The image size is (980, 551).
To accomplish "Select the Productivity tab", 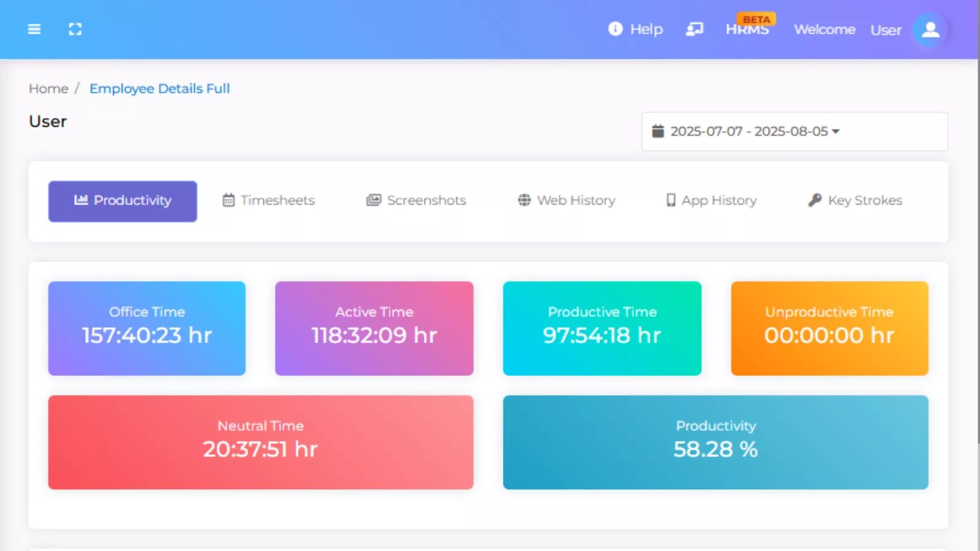I will coord(122,201).
